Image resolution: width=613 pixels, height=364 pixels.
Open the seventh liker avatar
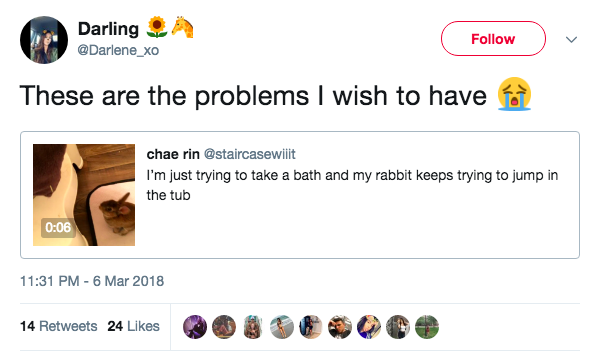pos(369,327)
